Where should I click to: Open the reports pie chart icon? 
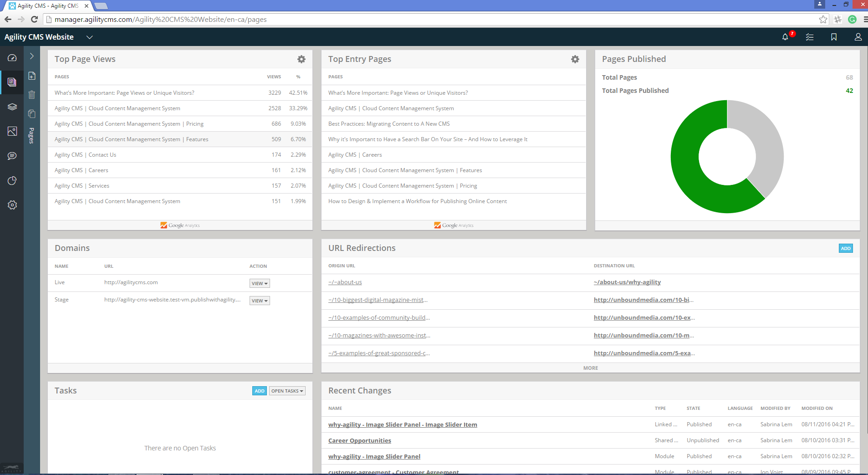pos(12,181)
